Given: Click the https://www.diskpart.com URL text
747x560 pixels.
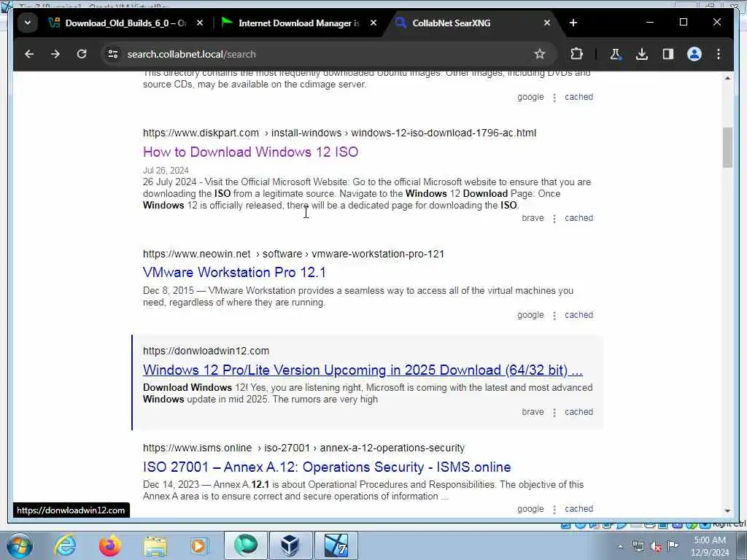Looking at the screenshot, I should coord(201,133).
